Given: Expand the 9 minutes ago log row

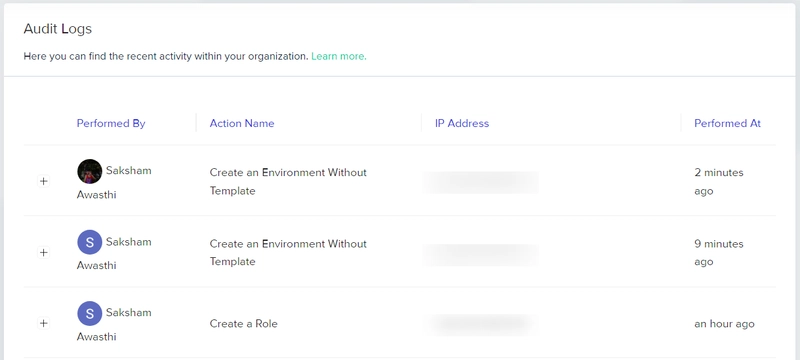Looking at the screenshot, I should [x=44, y=252].
